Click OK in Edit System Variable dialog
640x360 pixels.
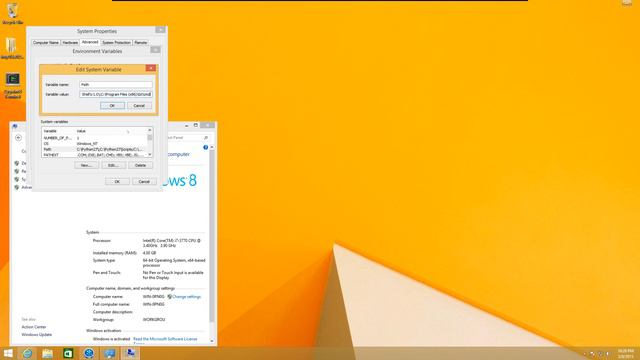112,106
